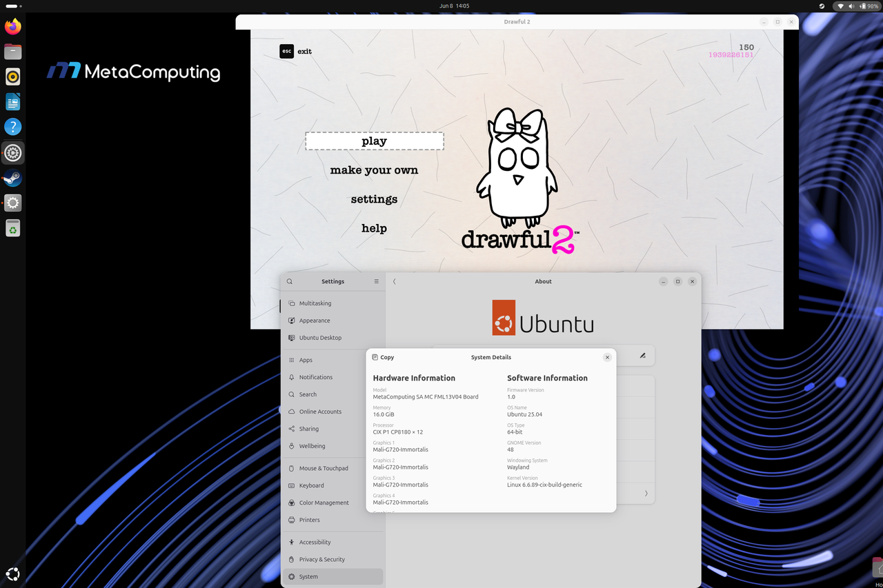
Task: Open Wellbeing in the Settings sidebar
Action: coord(333,446)
